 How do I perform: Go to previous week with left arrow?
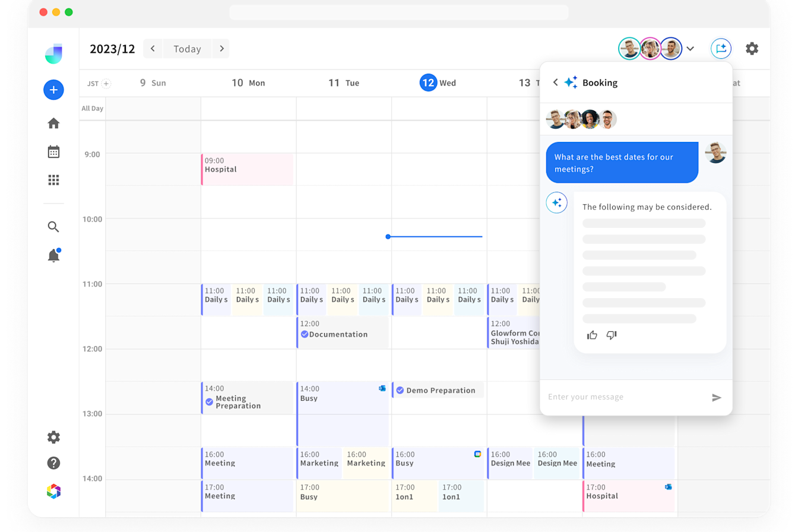tap(153, 49)
